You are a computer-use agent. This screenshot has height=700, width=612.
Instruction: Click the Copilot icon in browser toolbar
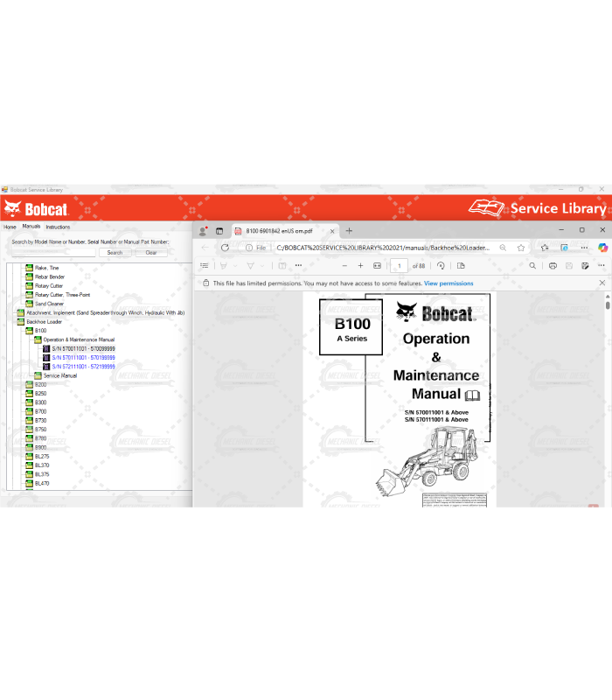[x=602, y=248]
